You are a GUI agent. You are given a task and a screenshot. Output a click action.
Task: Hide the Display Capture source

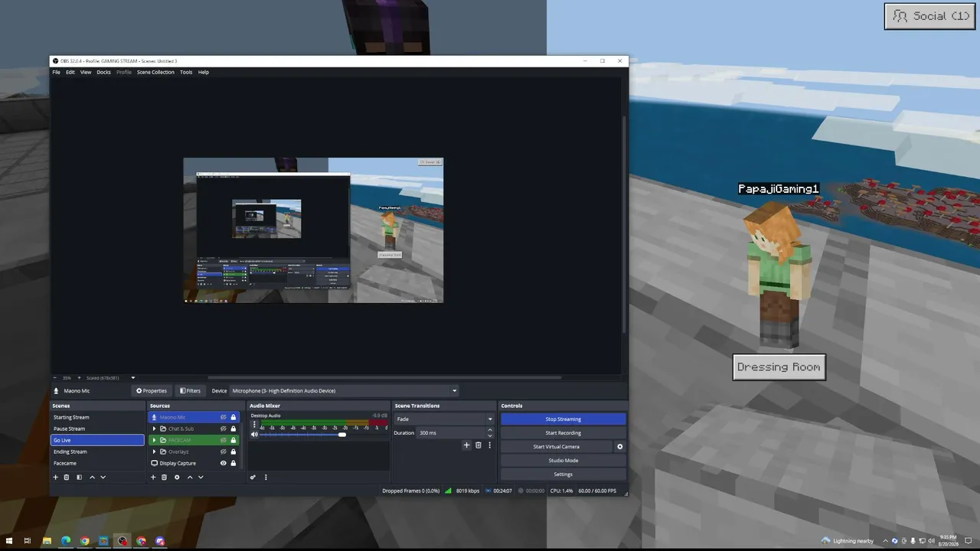coord(224,463)
